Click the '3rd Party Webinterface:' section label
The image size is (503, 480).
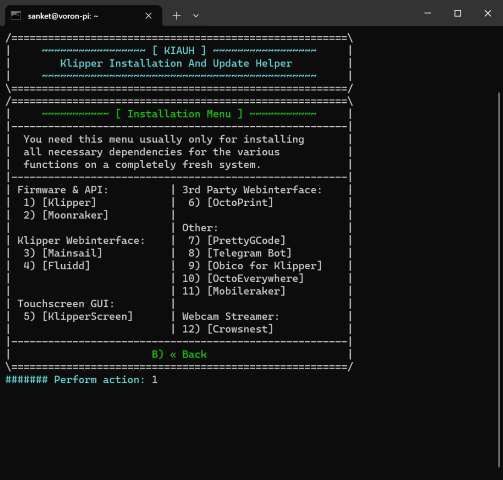[252, 190]
